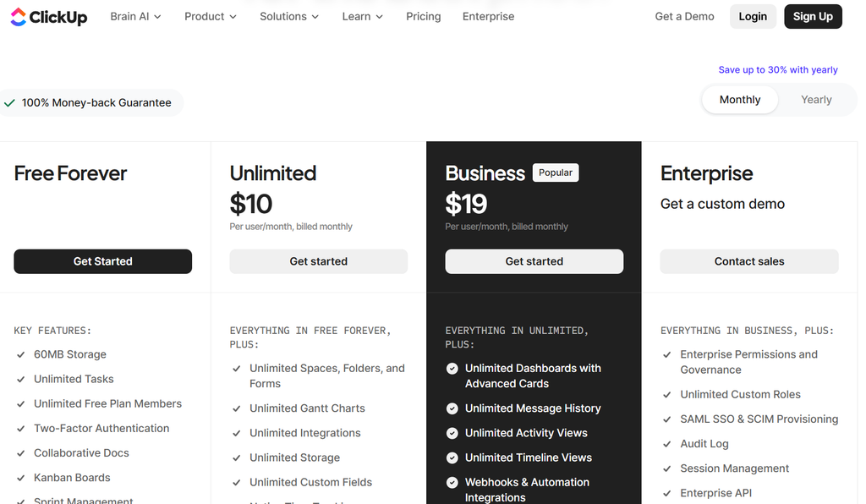Select Monthly billing option
Screen dimensions: 866x504
[739, 100]
